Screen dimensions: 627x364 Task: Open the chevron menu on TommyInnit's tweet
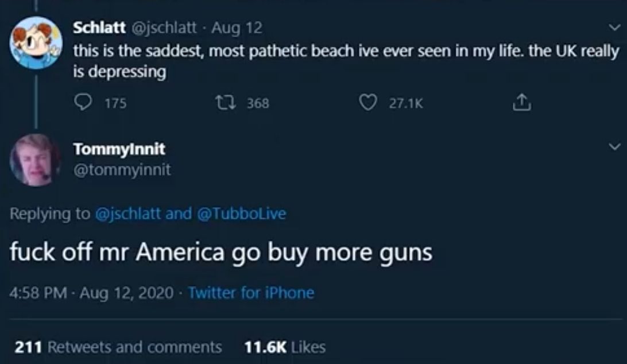[x=614, y=147]
